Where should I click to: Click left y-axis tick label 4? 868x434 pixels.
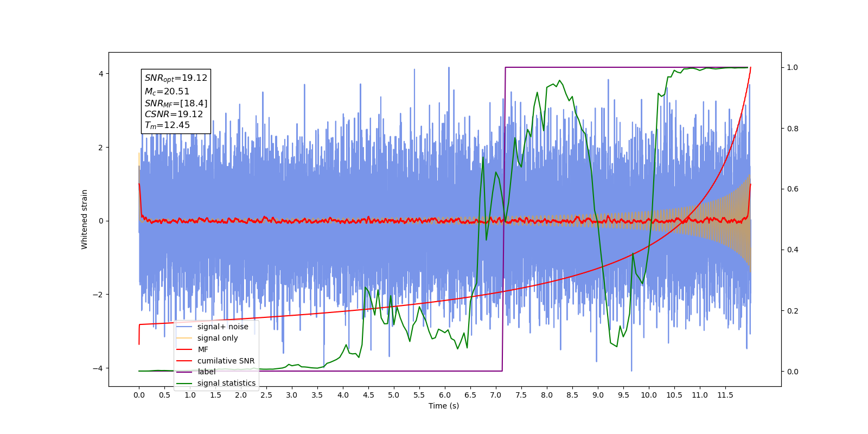(x=101, y=74)
